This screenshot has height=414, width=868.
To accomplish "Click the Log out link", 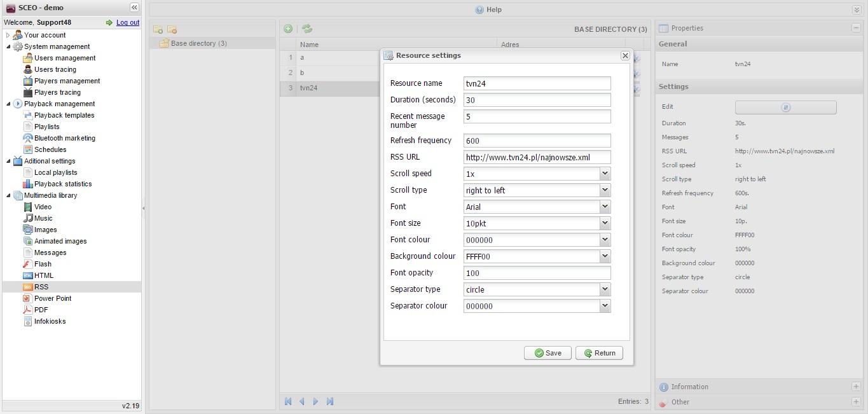I will coord(128,22).
